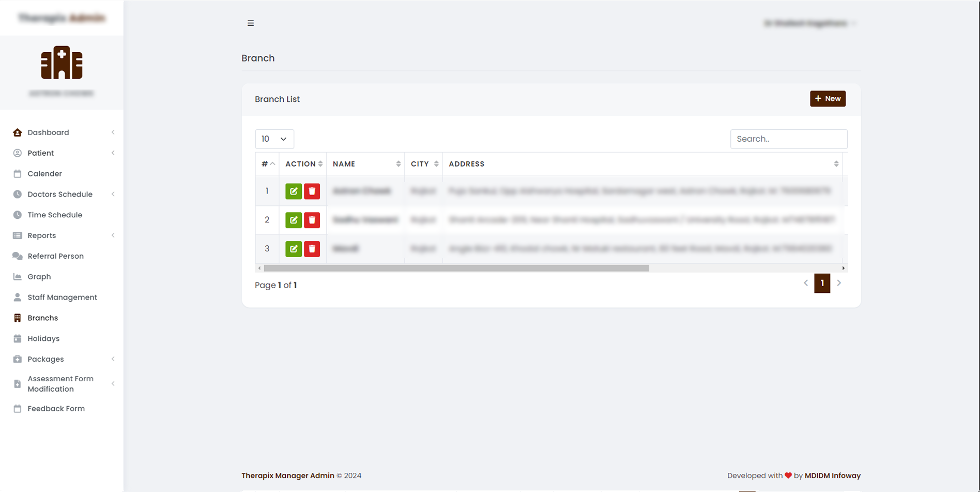Click the hospital logo icon

[x=62, y=63]
